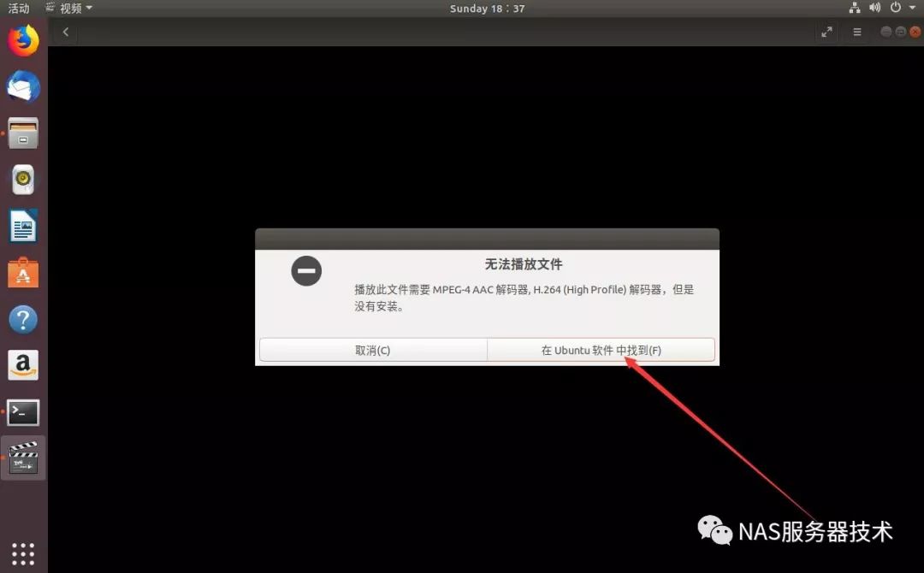Open LibreOffice Writer from the dock
This screenshot has width=924, height=573.
coord(23,226)
